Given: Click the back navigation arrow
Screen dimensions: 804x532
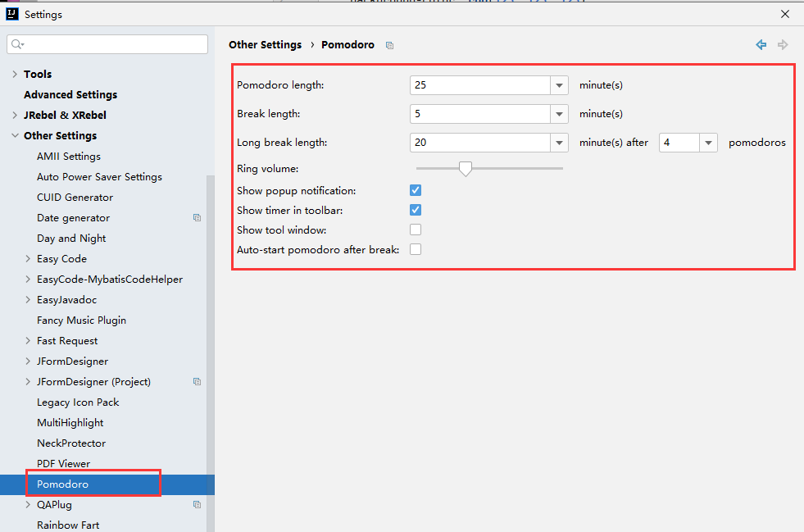Looking at the screenshot, I should tap(761, 44).
